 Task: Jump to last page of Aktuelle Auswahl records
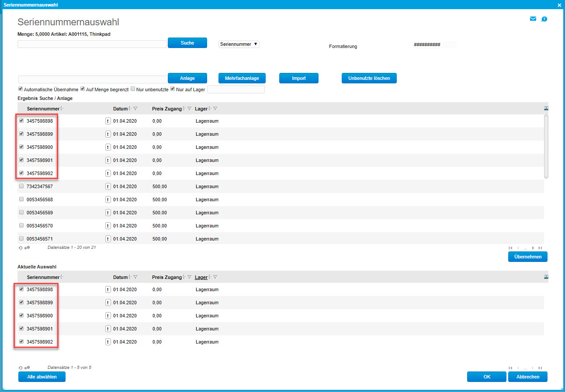tap(541, 368)
